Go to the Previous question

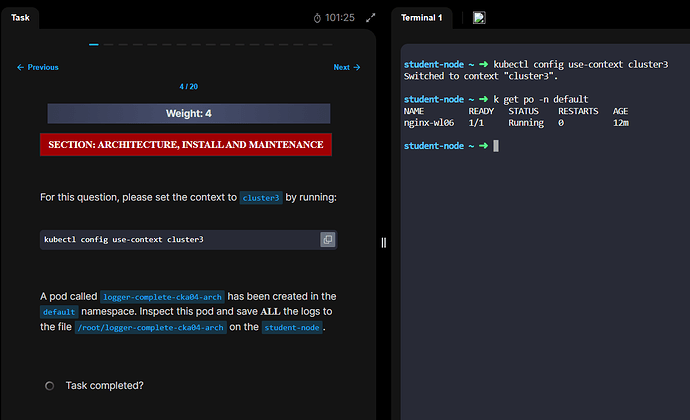38,68
